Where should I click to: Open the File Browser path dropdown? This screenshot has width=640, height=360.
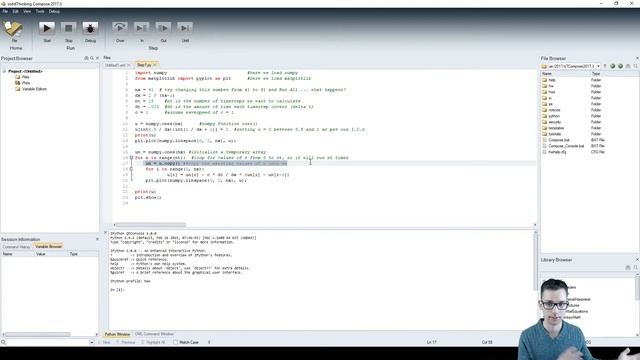(x=598, y=66)
